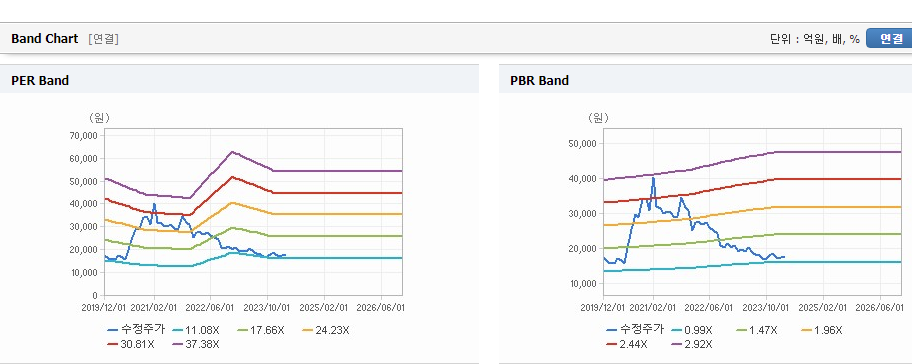Image resolution: width=912 pixels, height=364 pixels.
Task: Toggle 37.38X series in PER legend
Action: (x=196, y=344)
